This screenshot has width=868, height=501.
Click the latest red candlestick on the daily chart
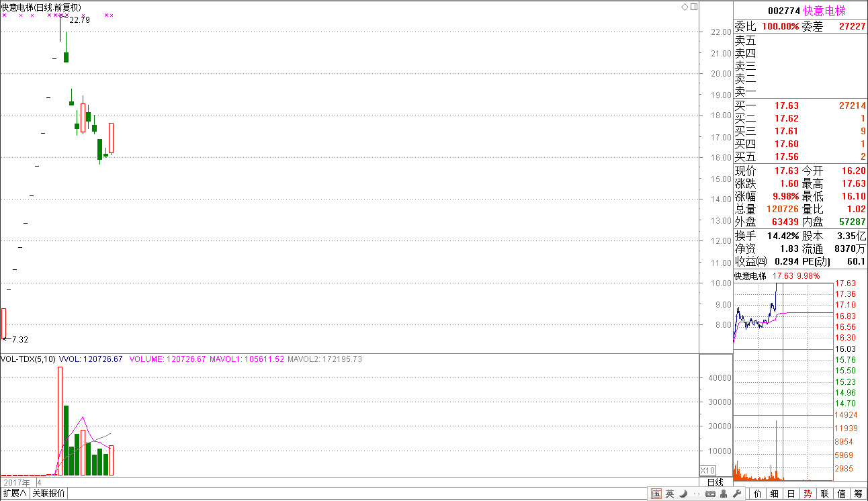click(112, 138)
